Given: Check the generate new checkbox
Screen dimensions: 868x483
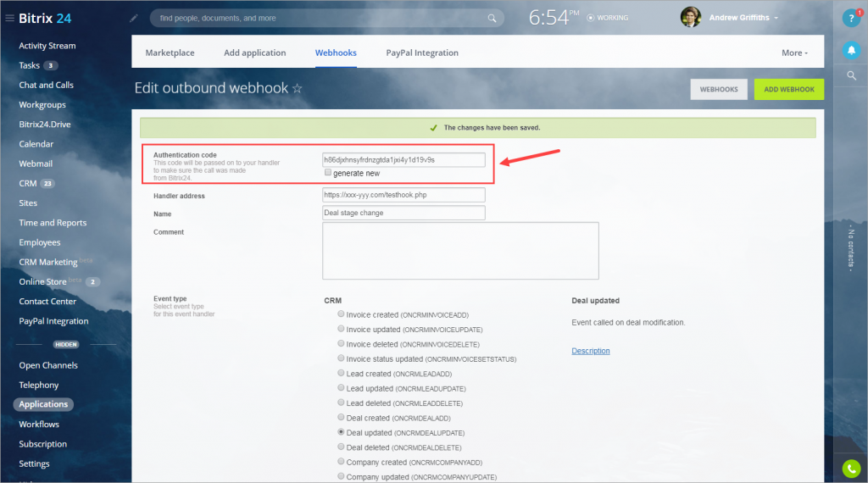Looking at the screenshot, I should click(x=328, y=173).
